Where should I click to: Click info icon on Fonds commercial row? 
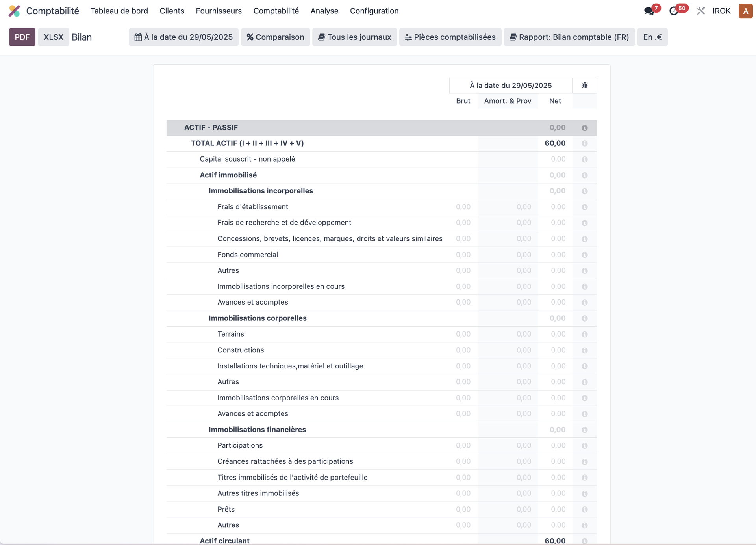(x=585, y=255)
